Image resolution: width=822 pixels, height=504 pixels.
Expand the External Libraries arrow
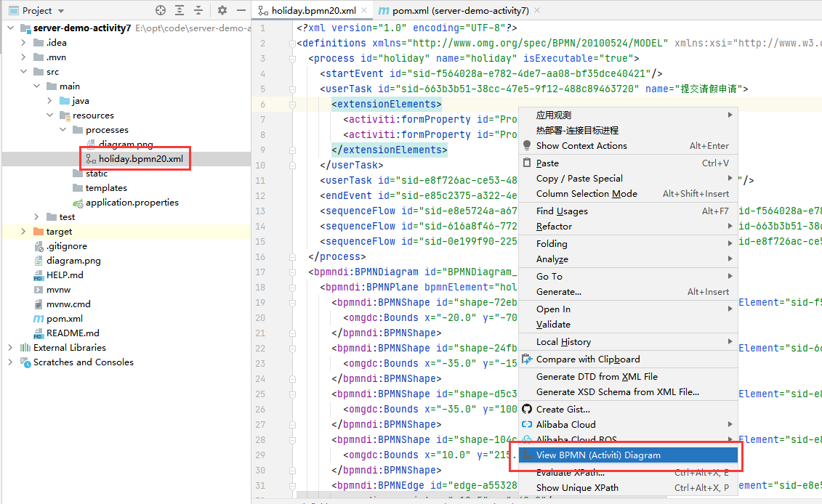point(10,348)
